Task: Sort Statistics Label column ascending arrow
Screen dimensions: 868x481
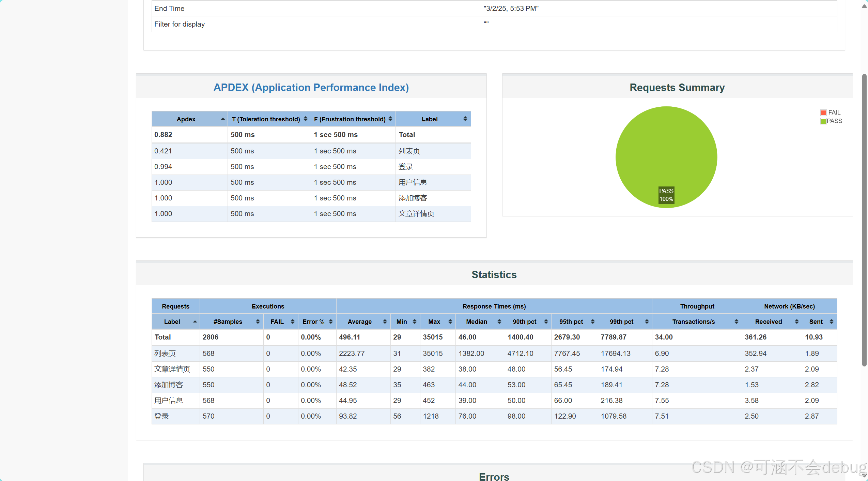Action: (x=195, y=321)
